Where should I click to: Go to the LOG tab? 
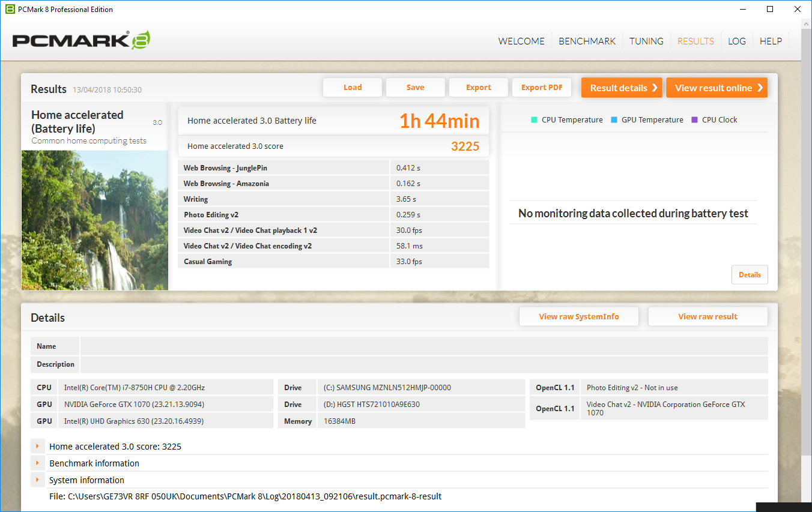(x=737, y=41)
